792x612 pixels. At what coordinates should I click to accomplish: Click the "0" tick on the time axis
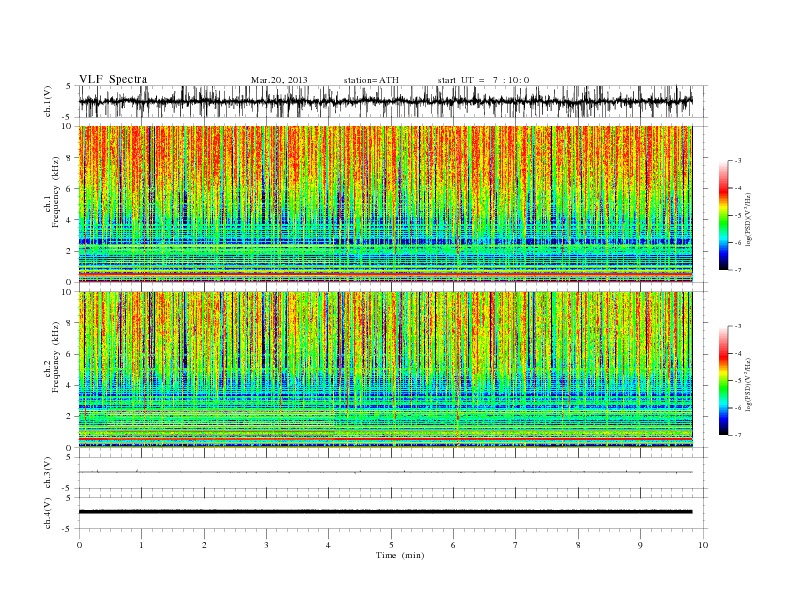point(79,545)
